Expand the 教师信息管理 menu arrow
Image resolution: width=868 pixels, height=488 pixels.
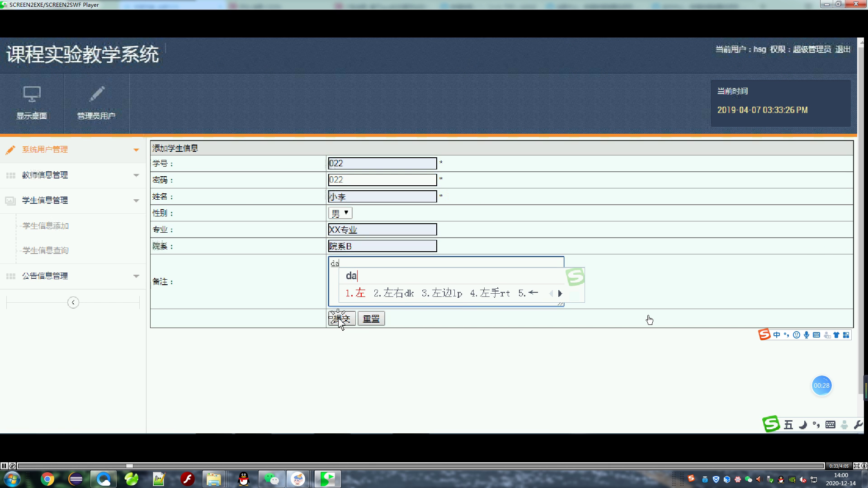coord(136,175)
